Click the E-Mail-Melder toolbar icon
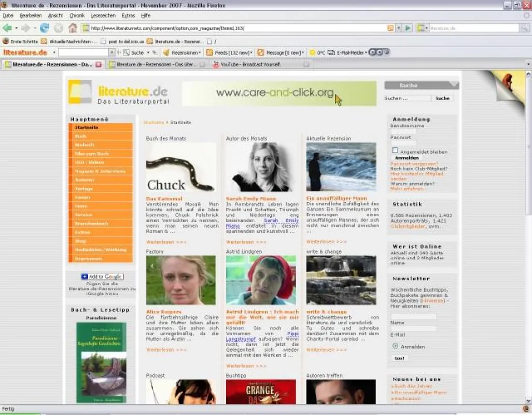The image size is (532, 415). tap(331, 52)
